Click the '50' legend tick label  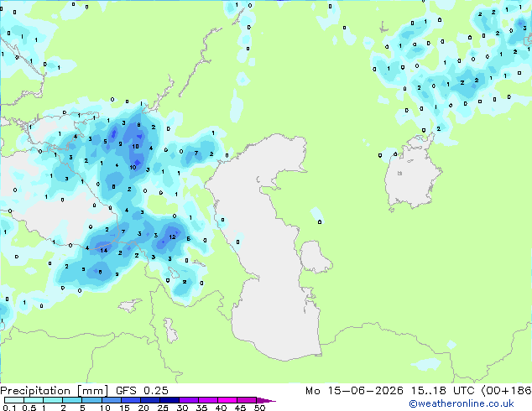tap(259, 408)
